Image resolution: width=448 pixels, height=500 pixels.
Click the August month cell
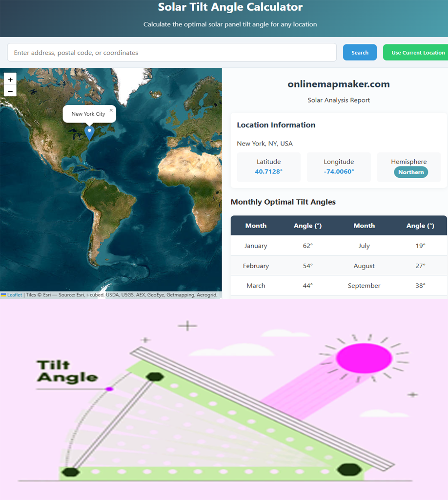tap(364, 266)
